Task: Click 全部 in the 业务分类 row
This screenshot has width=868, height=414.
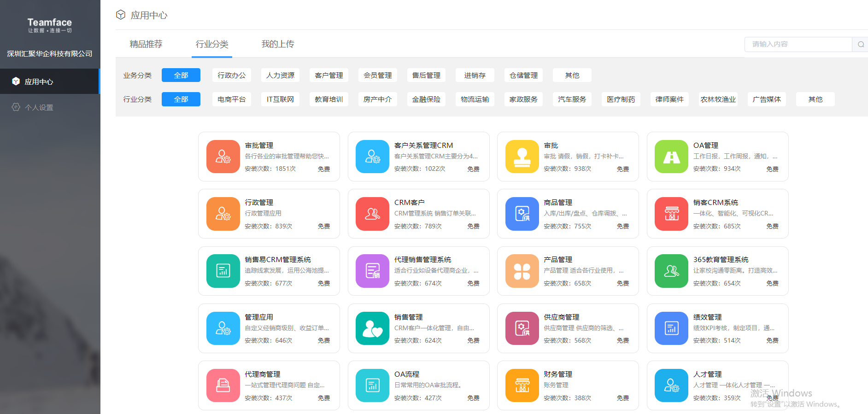Action: click(181, 75)
